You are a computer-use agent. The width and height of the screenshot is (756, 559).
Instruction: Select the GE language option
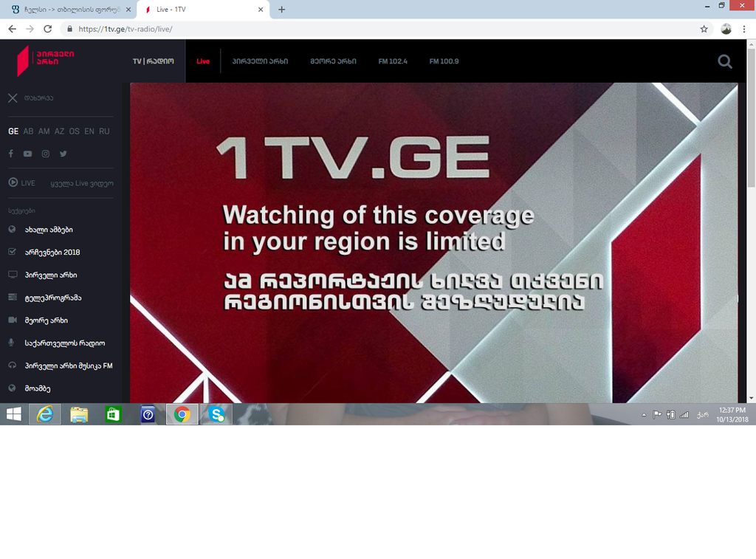point(13,131)
